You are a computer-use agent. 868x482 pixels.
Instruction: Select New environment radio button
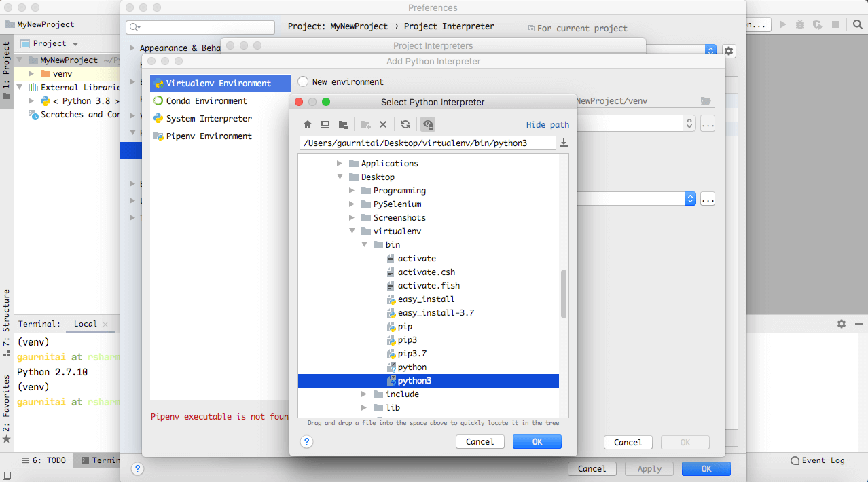coord(303,81)
